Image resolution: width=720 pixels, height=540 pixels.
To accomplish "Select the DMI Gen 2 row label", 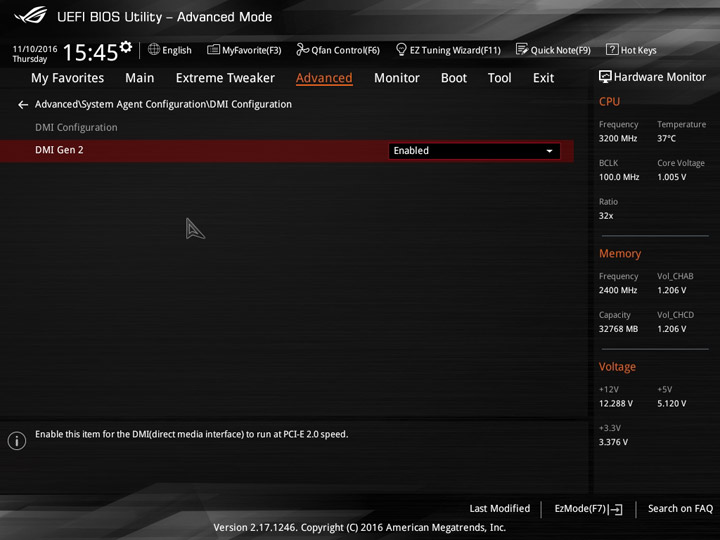I will click(59, 150).
